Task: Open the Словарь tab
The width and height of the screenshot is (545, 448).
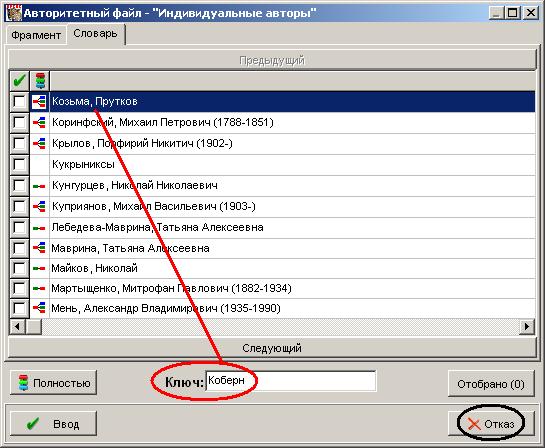Action: pyautogui.click(x=96, y=34)
